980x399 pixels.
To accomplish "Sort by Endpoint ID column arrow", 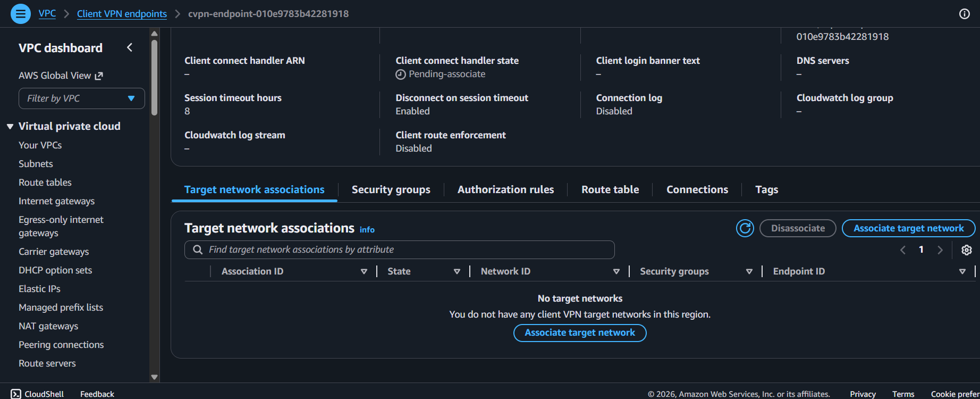I will (962, 271).
